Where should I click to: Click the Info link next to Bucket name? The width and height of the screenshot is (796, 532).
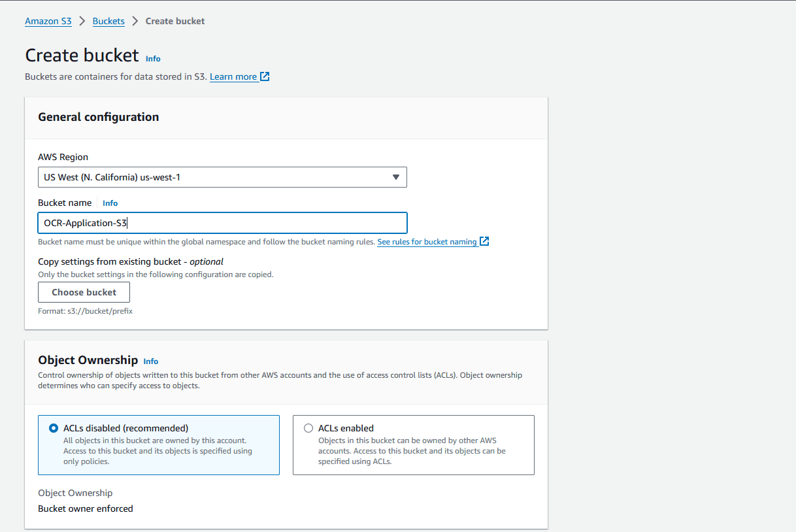click(110, 203)
